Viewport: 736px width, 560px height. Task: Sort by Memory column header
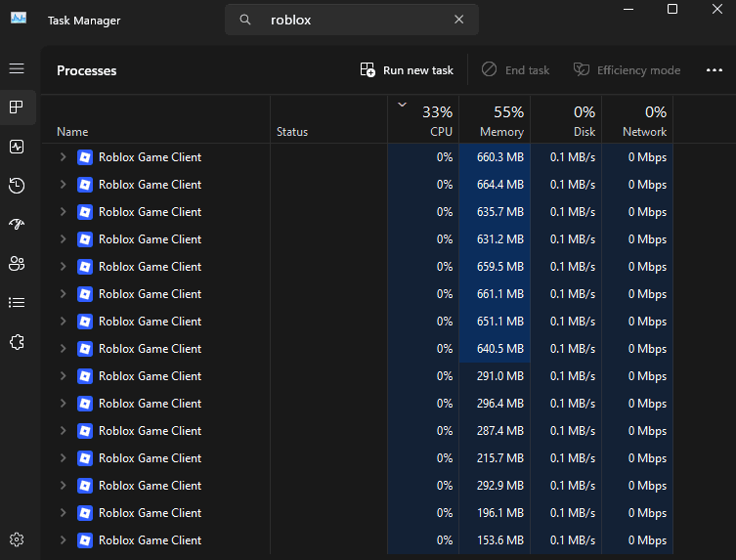(495, 119)
